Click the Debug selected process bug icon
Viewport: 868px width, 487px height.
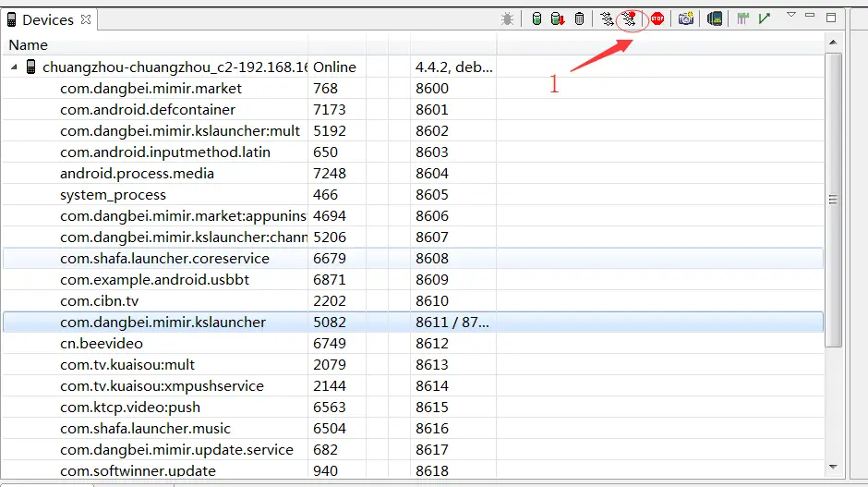click(507, 19)
